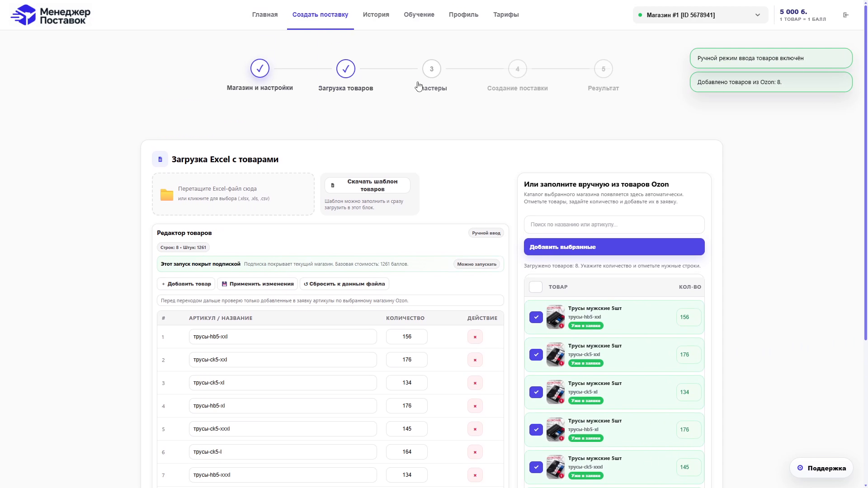The height and width of the screenshot is (488, 868).
Task: Uncheck catalog item трусы-ck5-xl
Action: tap(536, 392)
